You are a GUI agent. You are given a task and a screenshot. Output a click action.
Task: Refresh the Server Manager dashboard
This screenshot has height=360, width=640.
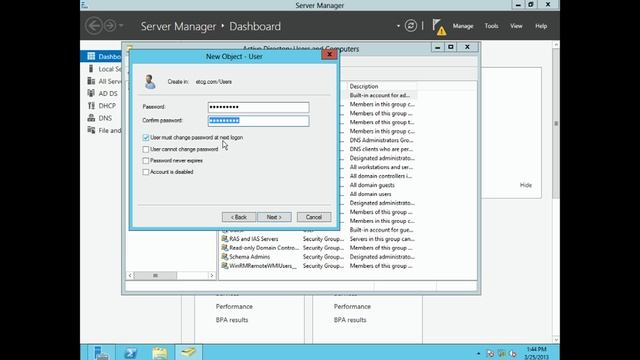pos(411,26)
